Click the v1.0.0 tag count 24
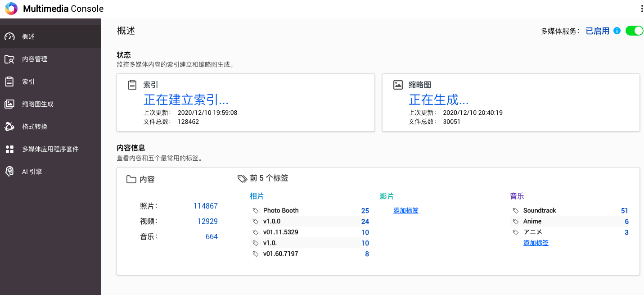Image resolution: width=644 pixels, height=295 pixels. click(365, 222)
